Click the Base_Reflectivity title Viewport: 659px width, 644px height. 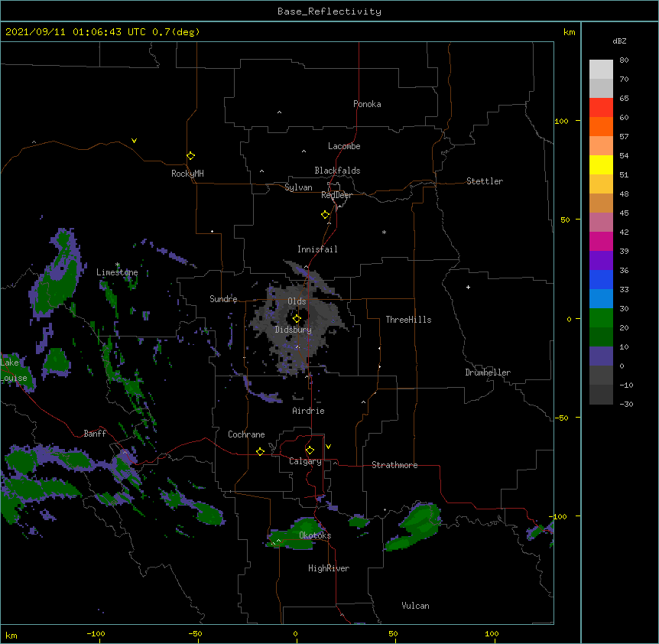(329, 11)
